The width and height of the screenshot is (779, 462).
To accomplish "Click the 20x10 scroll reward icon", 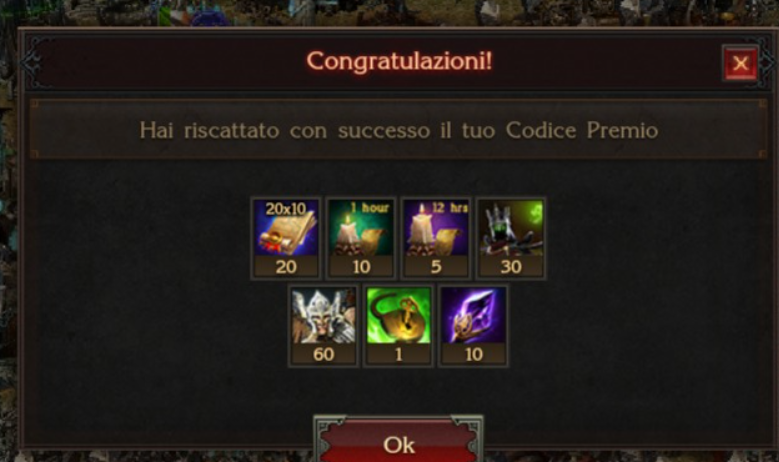I will tap(286, 228).
